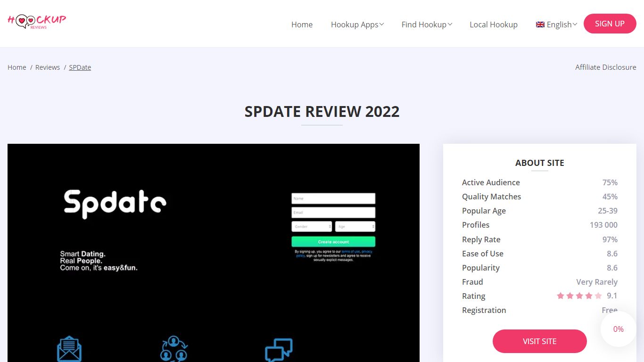Click the 'Popularity' label
This screenshot has width=644, height=362.
(x=481, y=268)
